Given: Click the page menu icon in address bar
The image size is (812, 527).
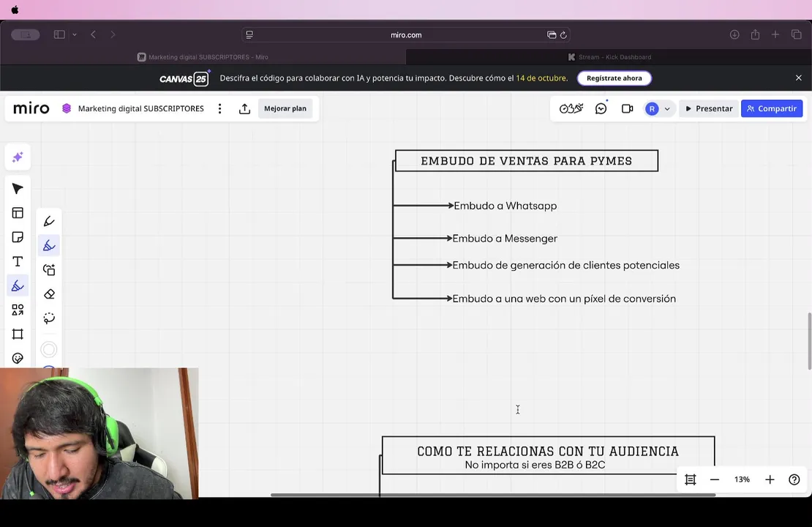Looking at the screenshot, I should (249, 34).
